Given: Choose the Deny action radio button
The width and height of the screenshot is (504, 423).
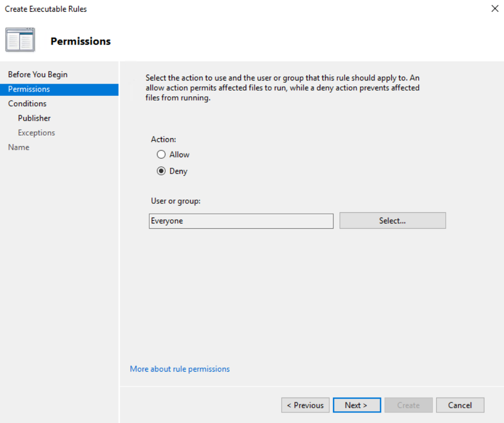Looking at the screenshot, I should click(x=161, y=171).
